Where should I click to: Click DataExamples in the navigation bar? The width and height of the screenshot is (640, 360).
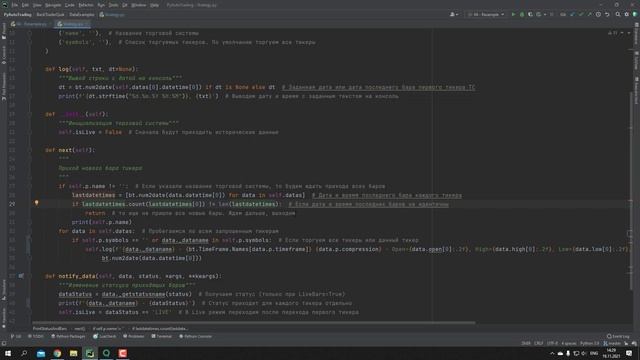82,14
